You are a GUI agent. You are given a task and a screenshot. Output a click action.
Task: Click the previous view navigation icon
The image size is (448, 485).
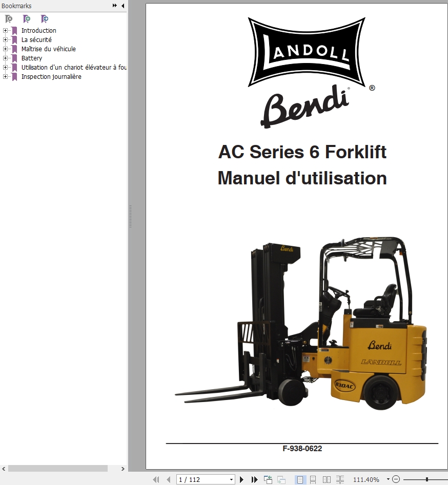(268, 479)
